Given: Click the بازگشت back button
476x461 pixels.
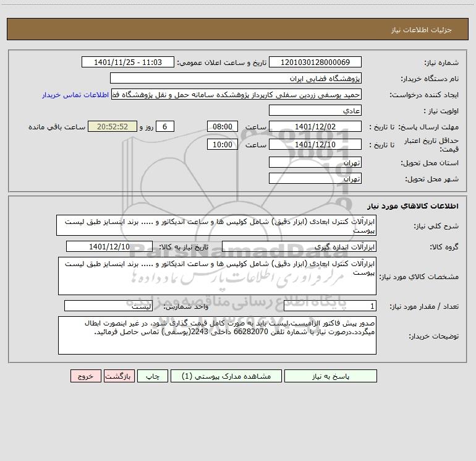Looking at the screenshot, I should coord(119,376).
